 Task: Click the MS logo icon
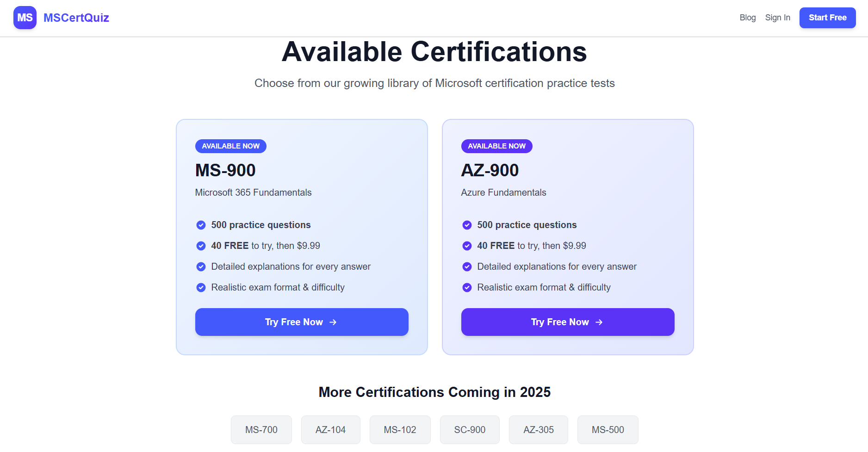click(x=25, y=18)
